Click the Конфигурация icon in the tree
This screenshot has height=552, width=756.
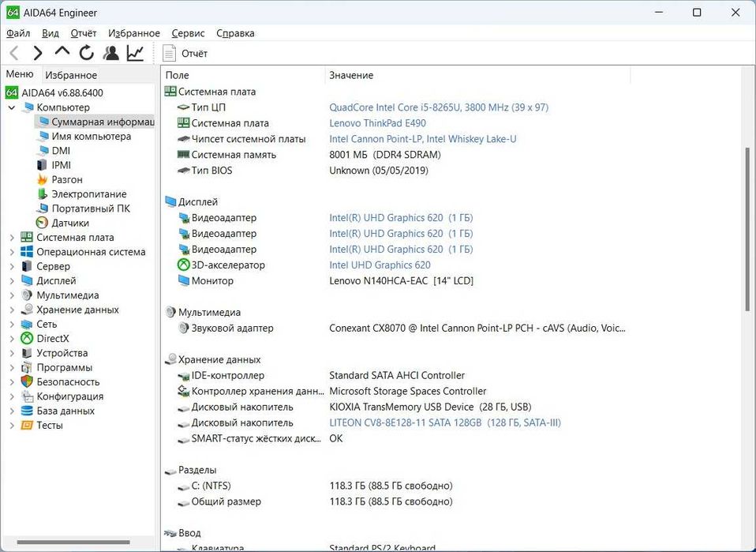coord(27,396)
